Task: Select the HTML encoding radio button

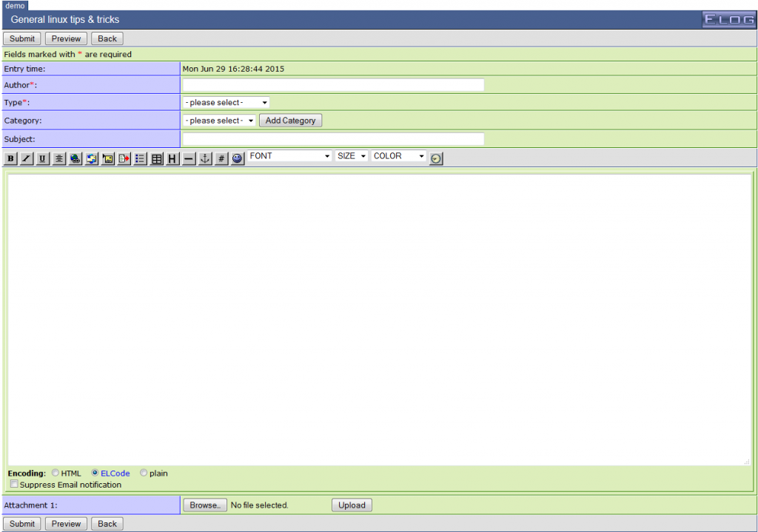Action: (x=56, y=473)
